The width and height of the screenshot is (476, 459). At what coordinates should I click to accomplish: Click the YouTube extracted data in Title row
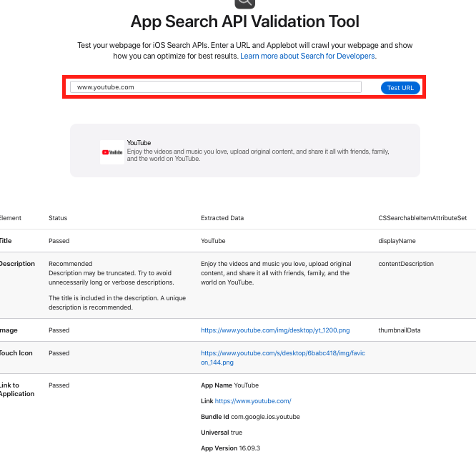click(213, 241)
